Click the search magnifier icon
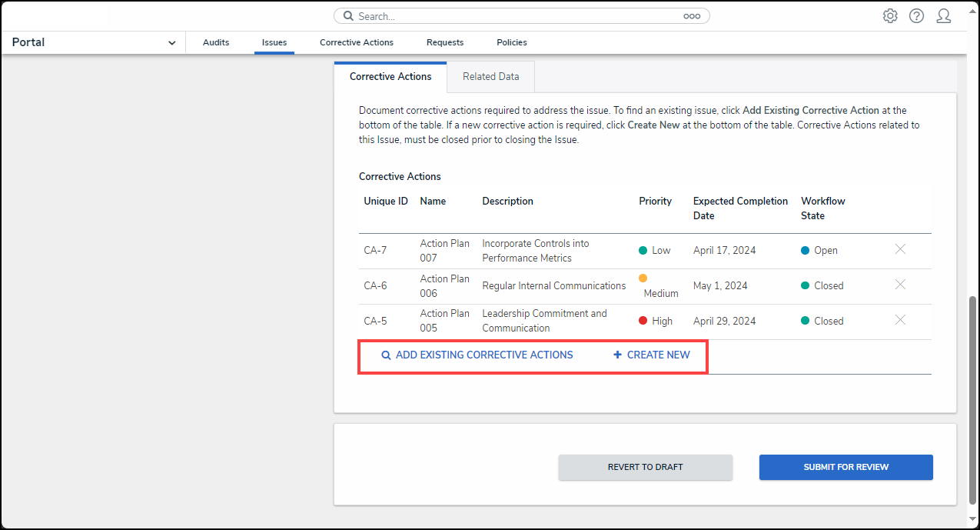 [x=348, y=16]
